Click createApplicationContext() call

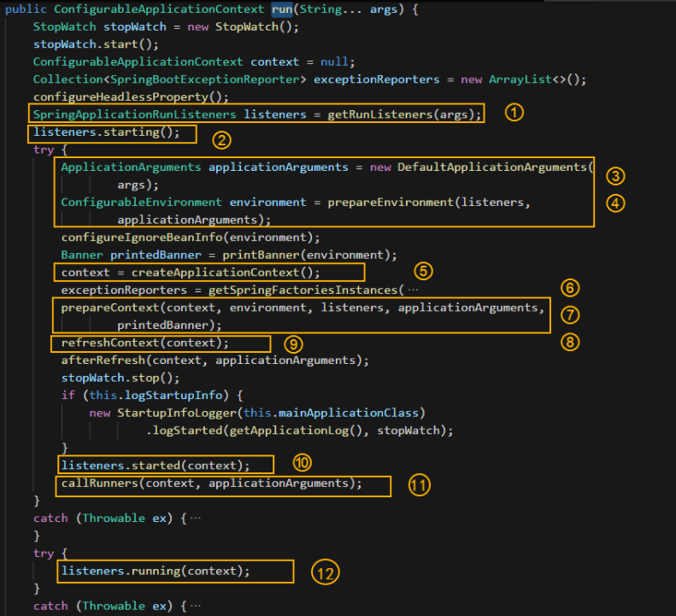(x=226, y=273)
